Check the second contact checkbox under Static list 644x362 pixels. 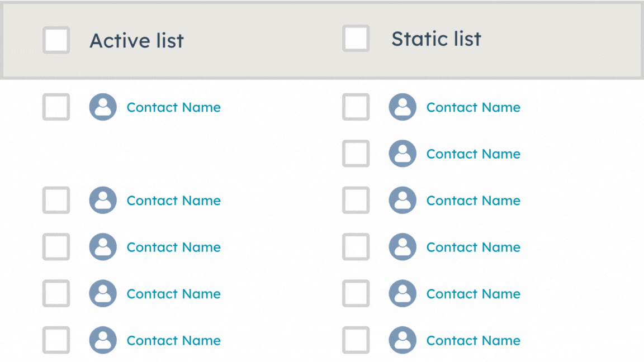click(x=356, y=154)
